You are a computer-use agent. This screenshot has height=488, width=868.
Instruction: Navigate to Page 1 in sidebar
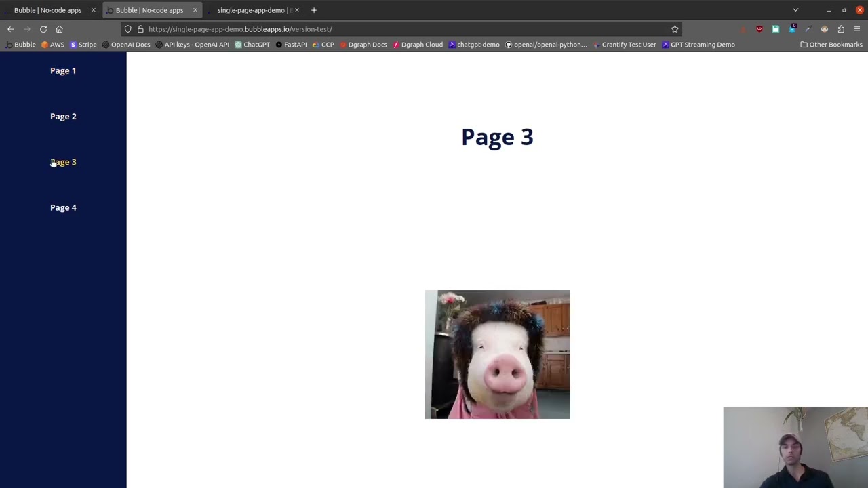(63, 70)
